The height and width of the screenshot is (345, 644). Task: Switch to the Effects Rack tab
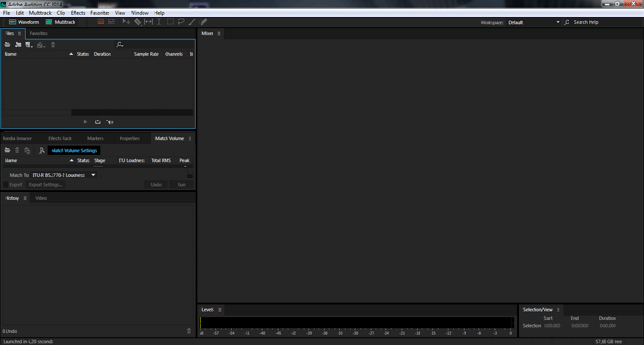click(x=60, y=138)
